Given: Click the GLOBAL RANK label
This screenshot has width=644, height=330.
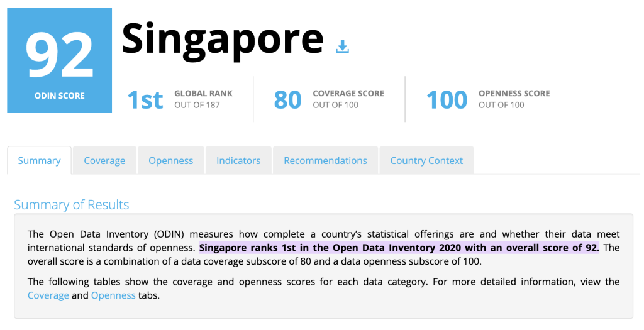Looking at the screenshot, I should pyautogui.click(x=203, y=94).
